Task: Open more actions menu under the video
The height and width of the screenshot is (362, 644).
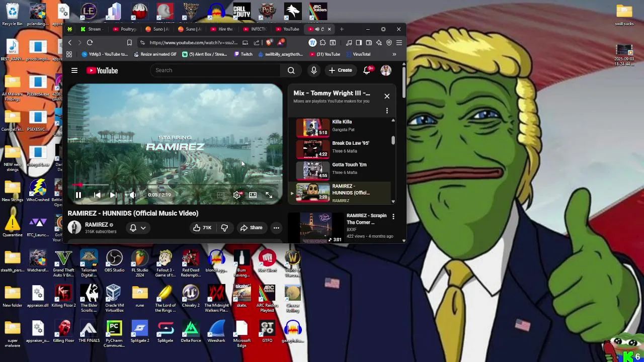Action: [x=276, y=228]
